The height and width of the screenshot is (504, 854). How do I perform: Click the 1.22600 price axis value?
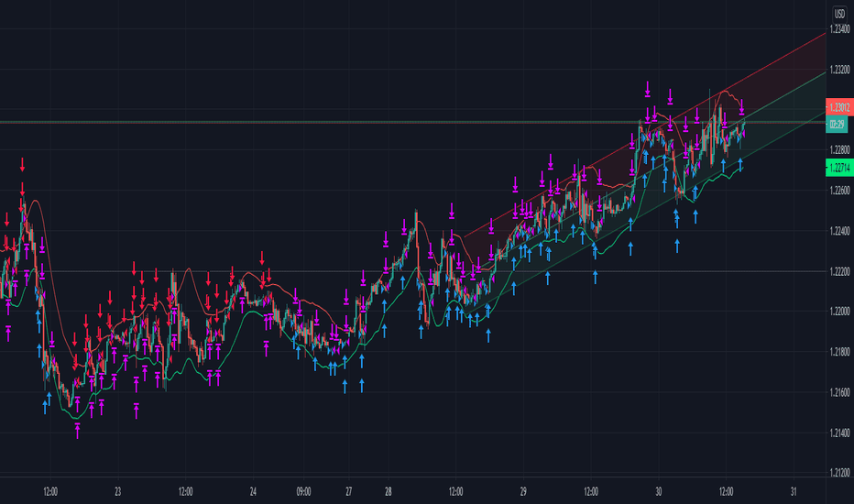[x=840, y=191]
